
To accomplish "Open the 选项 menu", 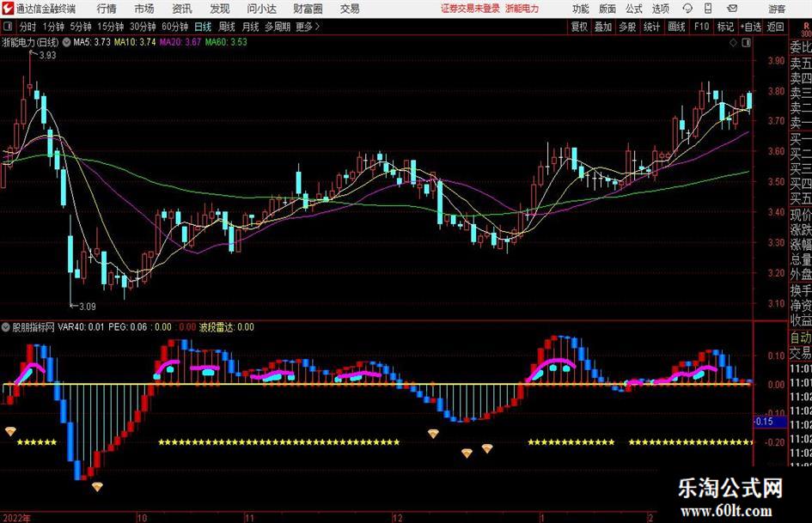I will [660, 9].
